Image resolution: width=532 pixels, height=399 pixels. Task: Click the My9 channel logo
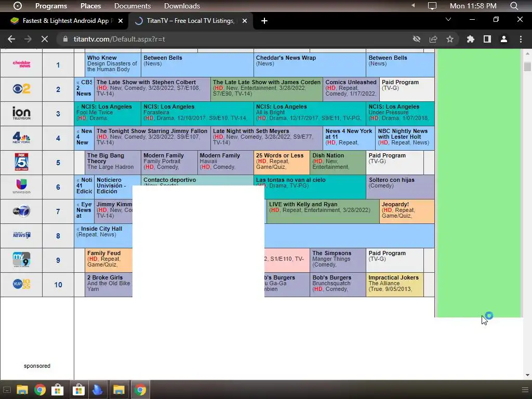[x=21, y=260]
